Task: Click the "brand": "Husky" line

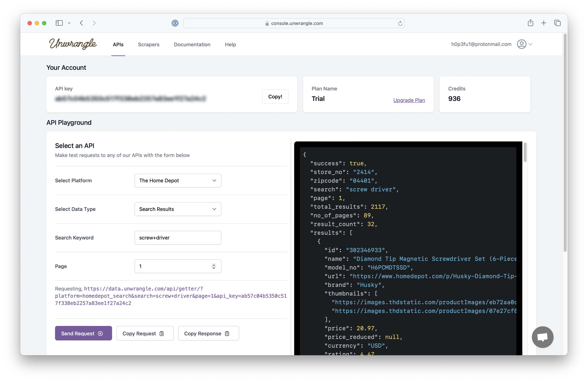Action: (354, 285)
